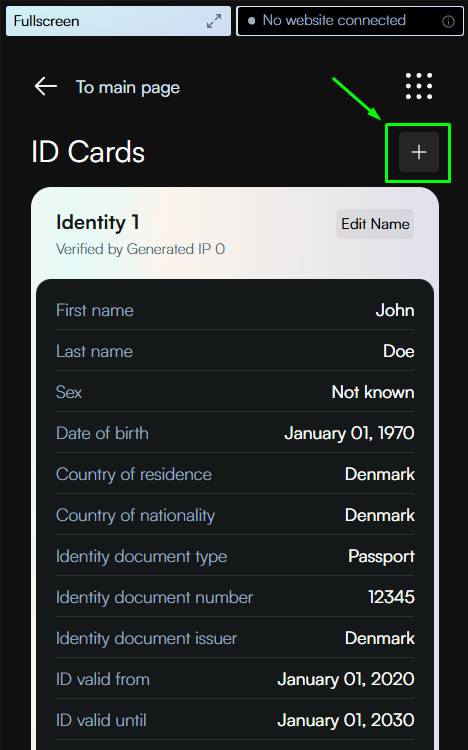Viewport: 468px width, 750px height.
Task: Go back via To main page link
Action: point(128,88)
